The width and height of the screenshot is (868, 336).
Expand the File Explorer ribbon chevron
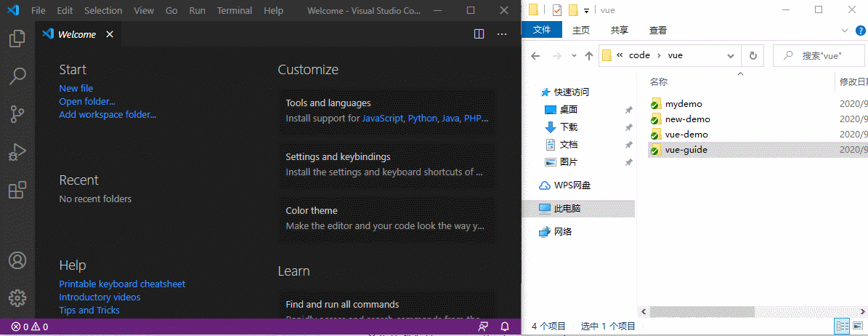tap(845, 31)
